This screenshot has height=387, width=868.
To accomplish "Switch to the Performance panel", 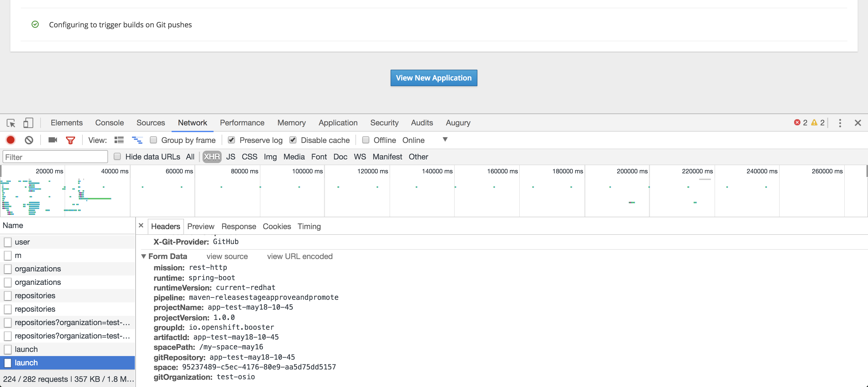I will [242, 123].
